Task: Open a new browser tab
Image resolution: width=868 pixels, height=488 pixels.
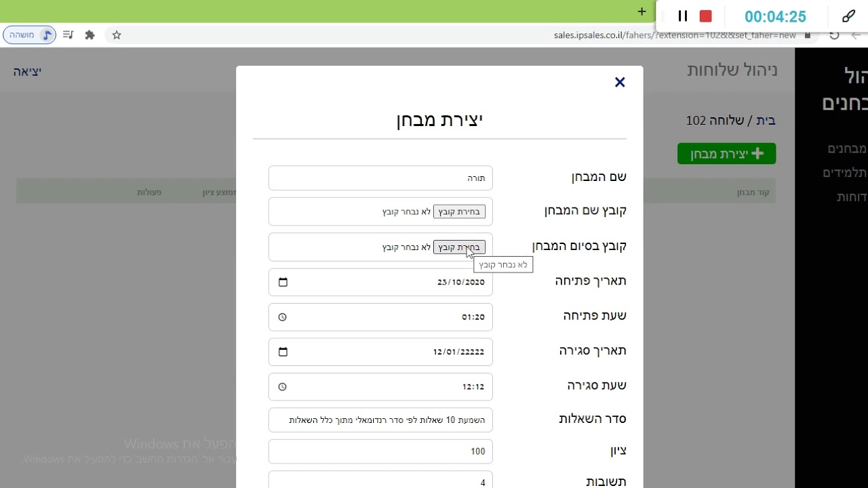Action: [x=642, y=11]
